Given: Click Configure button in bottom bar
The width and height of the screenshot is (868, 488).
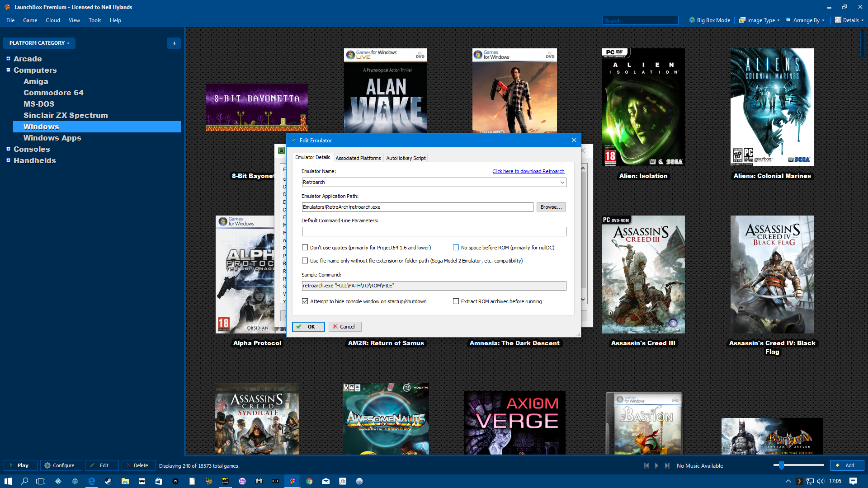Looking at the screenshot, I should coord(61,465).
